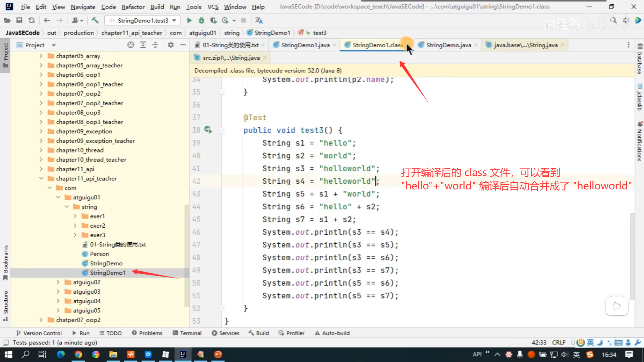
Task: Collapse the atguigu01 package node
Action: (x=58, y=197)
